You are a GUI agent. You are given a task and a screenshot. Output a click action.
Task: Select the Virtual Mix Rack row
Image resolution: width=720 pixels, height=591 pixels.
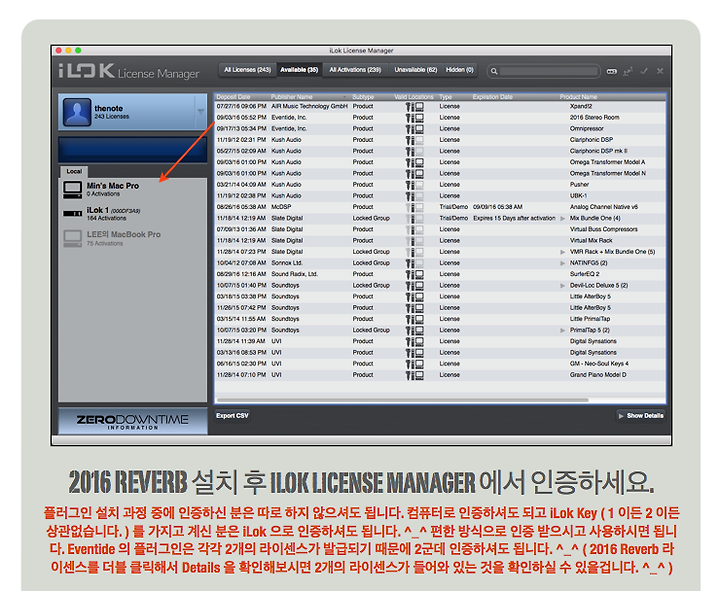pos(440,241)
